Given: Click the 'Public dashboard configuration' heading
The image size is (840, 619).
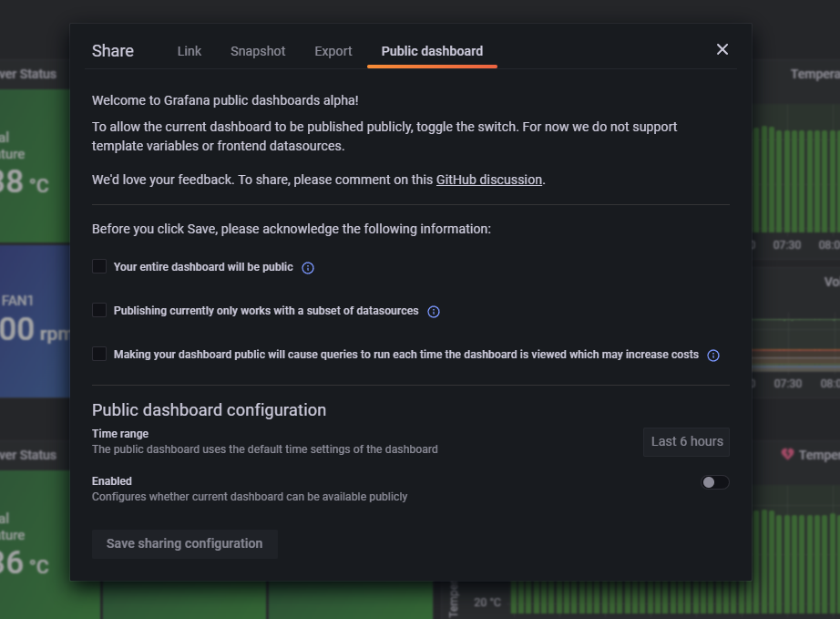Looking at the screenshot, I should click(x=209, y=410).
